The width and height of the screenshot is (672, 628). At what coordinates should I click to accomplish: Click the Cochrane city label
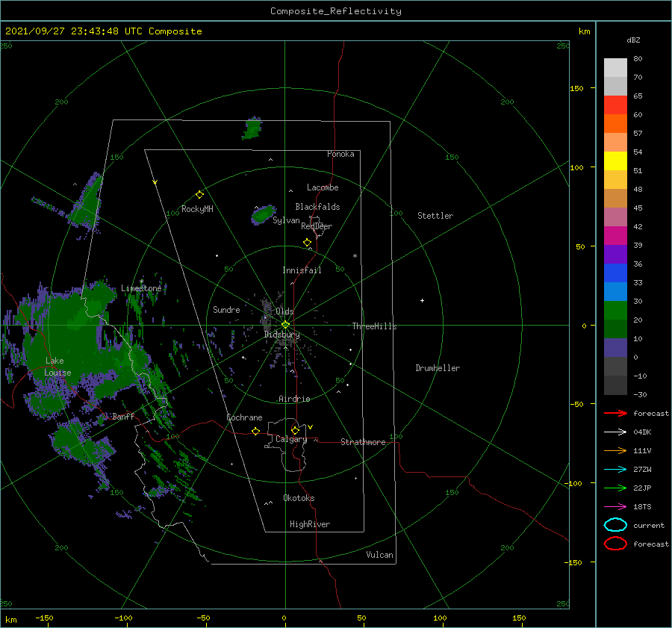tap(244, 417)
